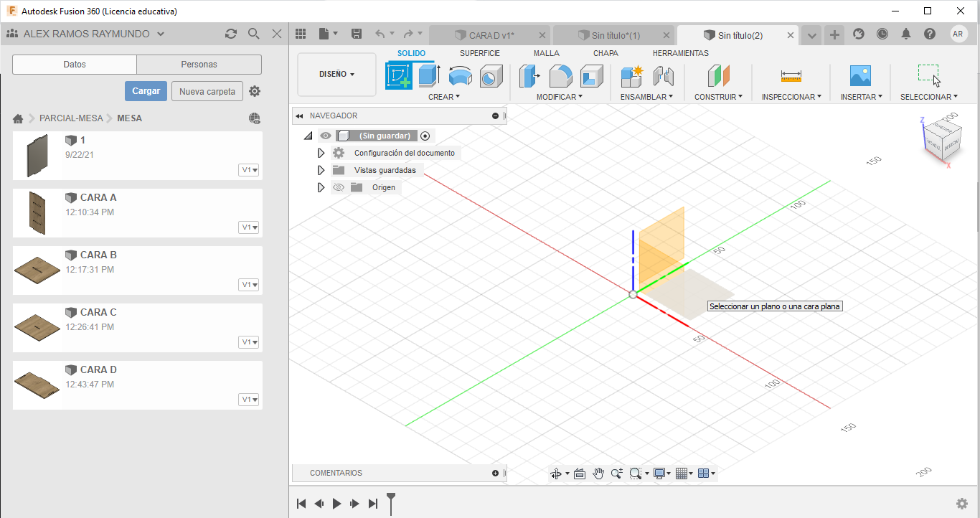The image size is (980, 518).
Task: Expand Configuración del documento node
Action: (321, 153)
